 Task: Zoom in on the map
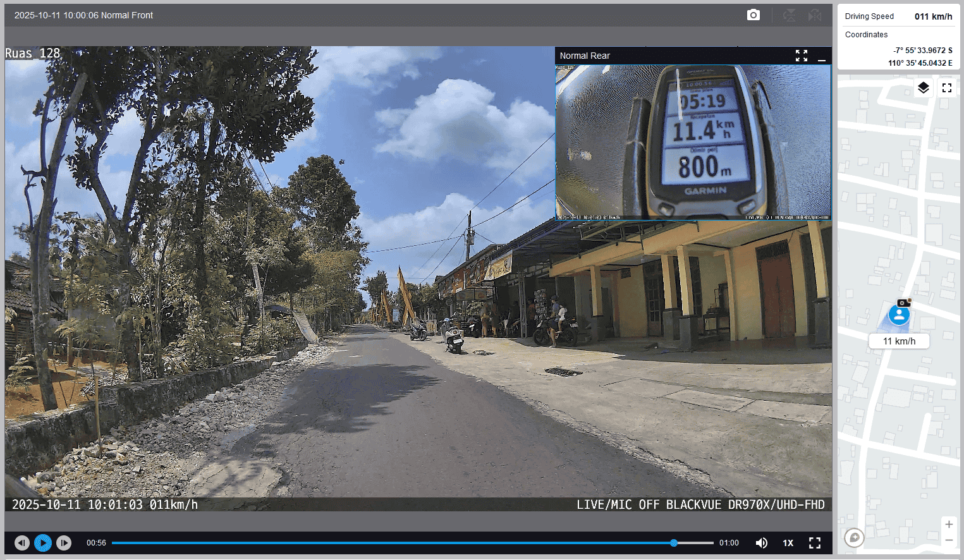[949, 525]
